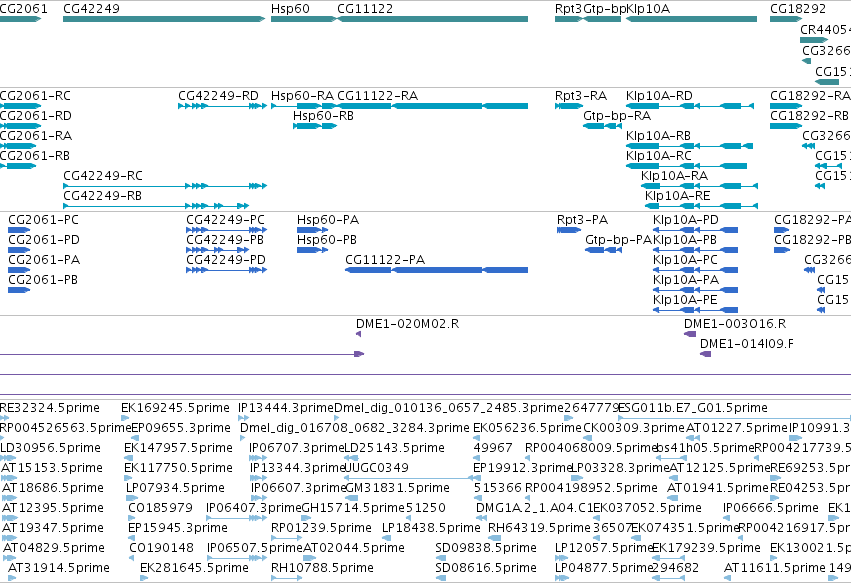Click protein Klp10A-PC
The image size is (851, 583).
[x=695, y=270]
